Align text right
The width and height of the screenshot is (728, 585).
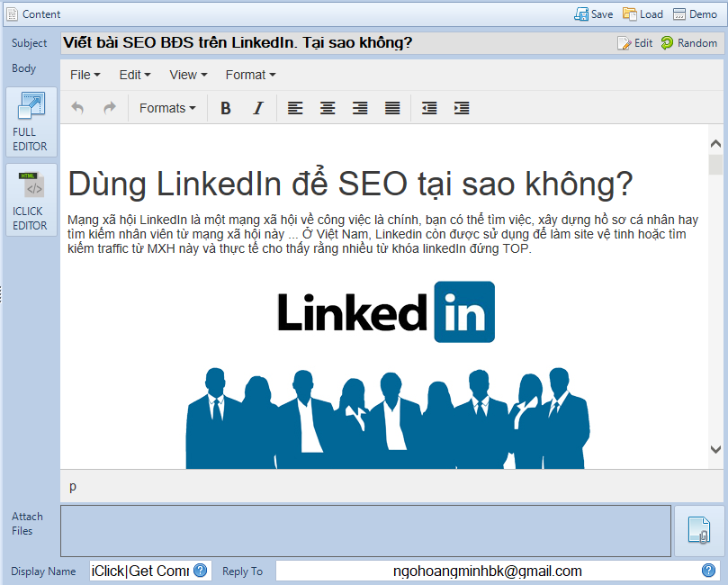(x=360, y=108)
